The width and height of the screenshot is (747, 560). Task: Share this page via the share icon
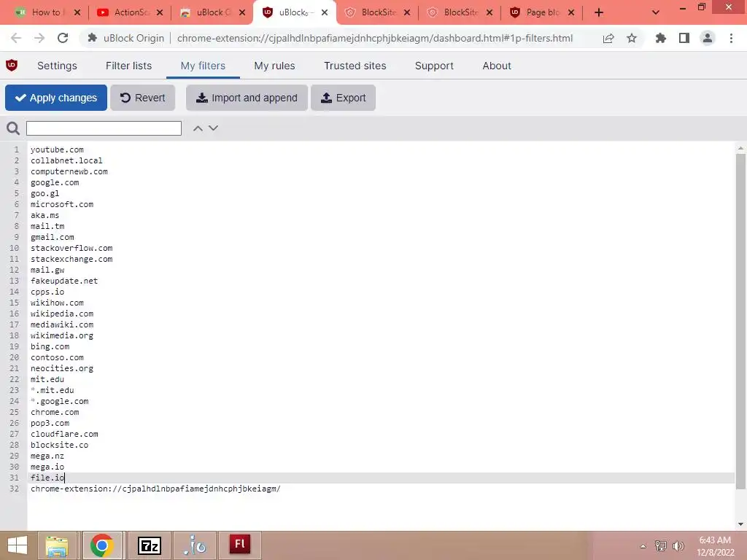[x=608, y=38]
